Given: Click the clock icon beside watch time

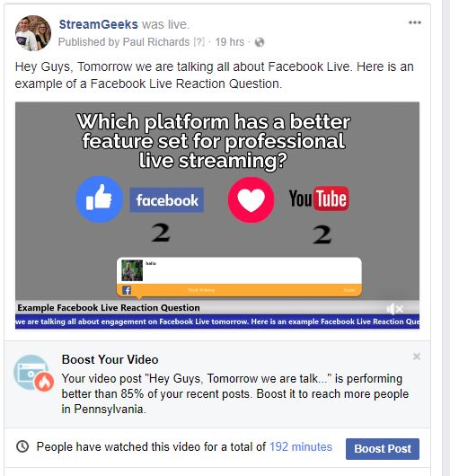Looking at the screenshot, I should tap(22, 446).
